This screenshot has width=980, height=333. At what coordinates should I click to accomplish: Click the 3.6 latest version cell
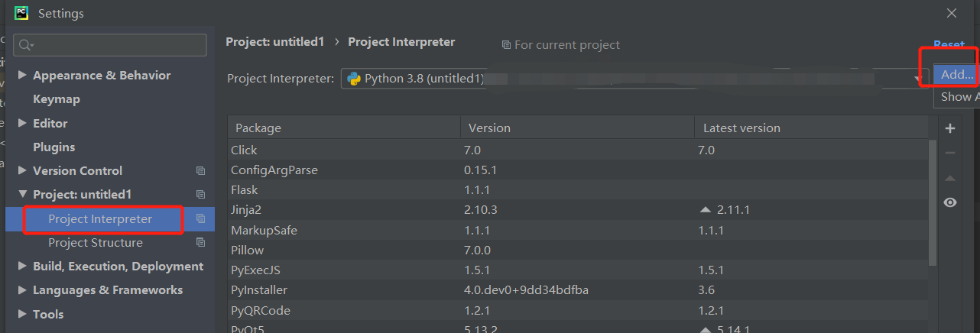tap(706, 290)
